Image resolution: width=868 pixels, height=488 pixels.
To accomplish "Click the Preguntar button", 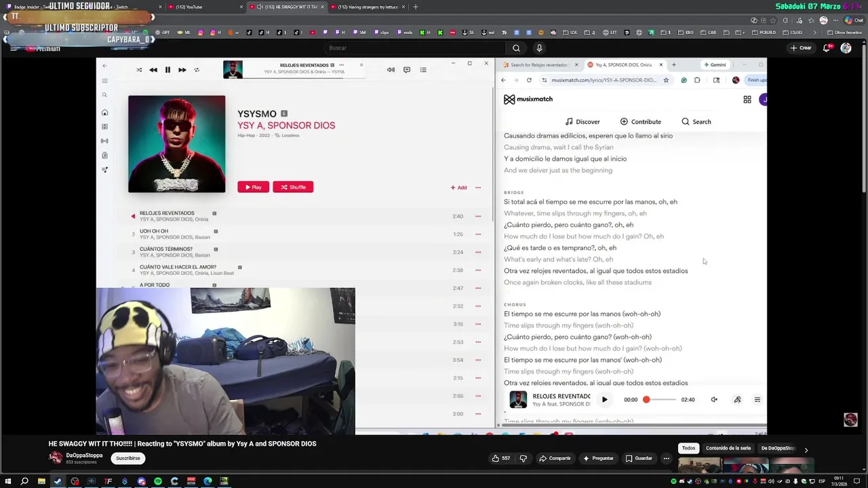I will coord(598,458).
